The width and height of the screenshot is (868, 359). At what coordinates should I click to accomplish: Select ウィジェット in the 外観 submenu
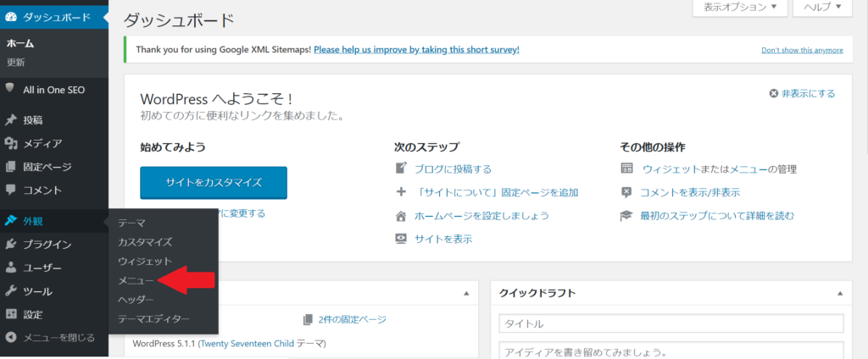145,261
